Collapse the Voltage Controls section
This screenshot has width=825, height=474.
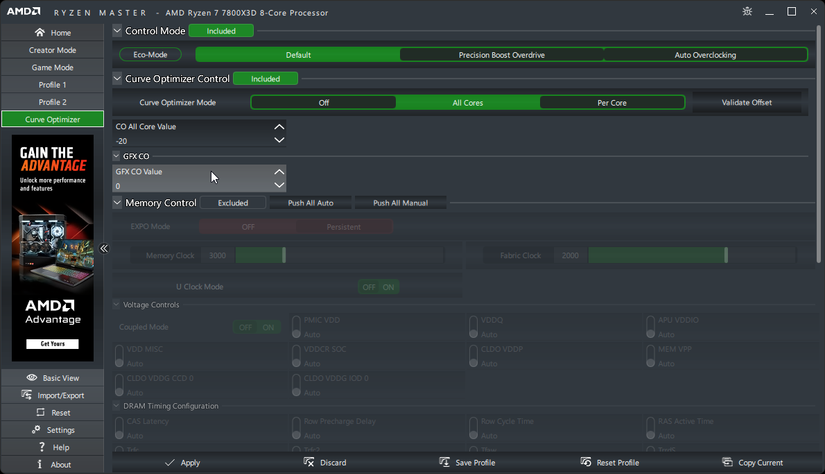click(116, 305)
